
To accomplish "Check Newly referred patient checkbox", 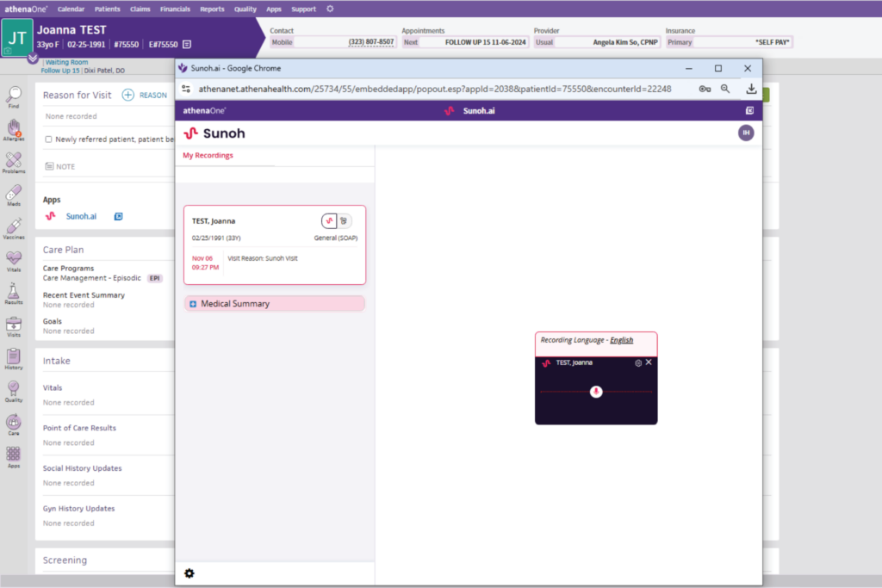I will point(48,139).
